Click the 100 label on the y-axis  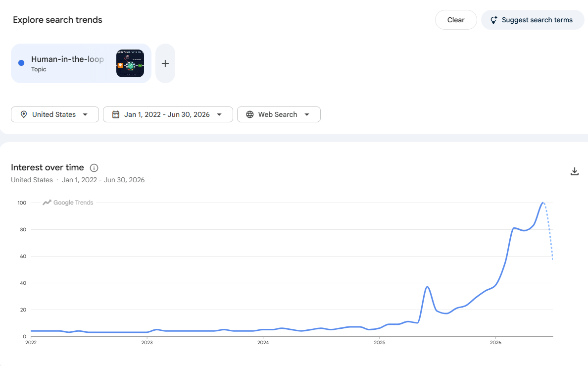point(22,203)
